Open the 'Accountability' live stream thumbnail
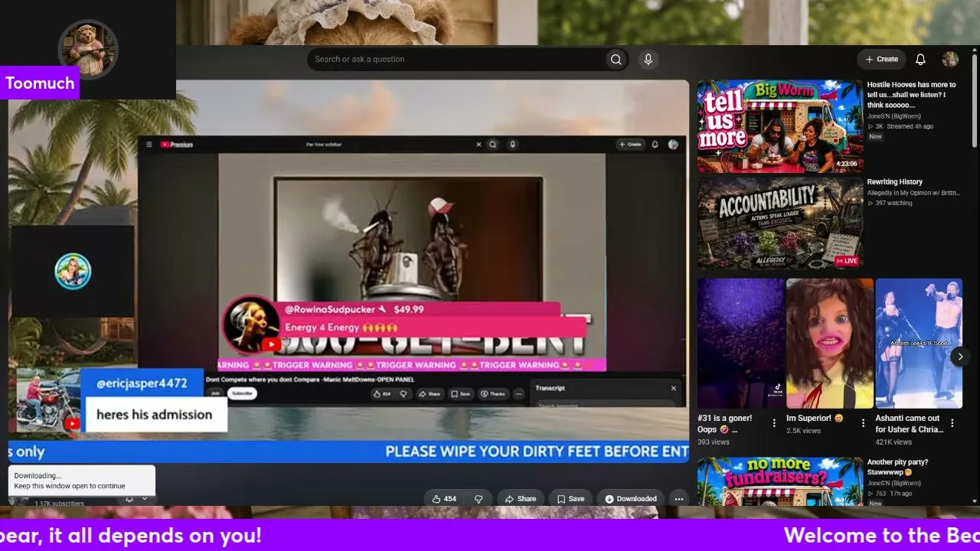 (x=779, y=223)
